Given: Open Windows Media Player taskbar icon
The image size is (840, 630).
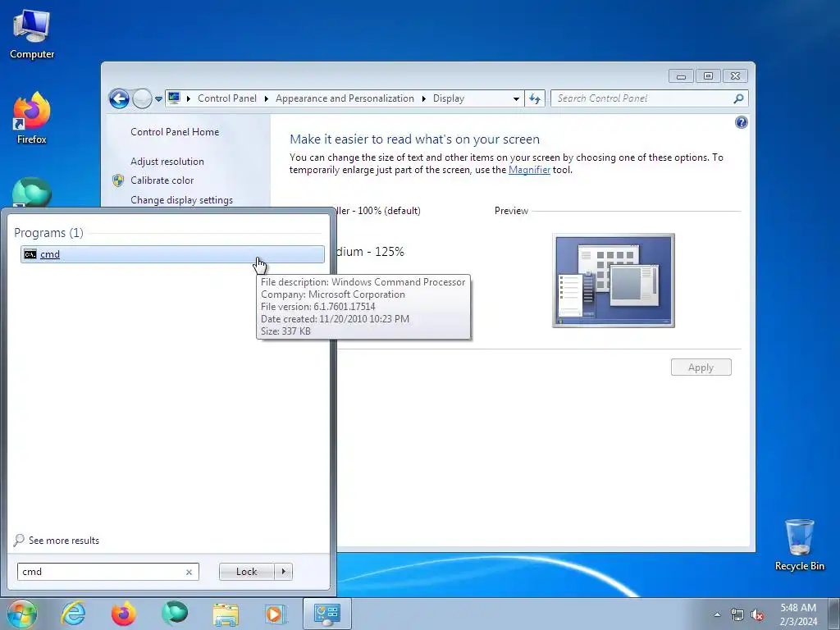Looking at the screenshot, I should (x=276, y=614).
